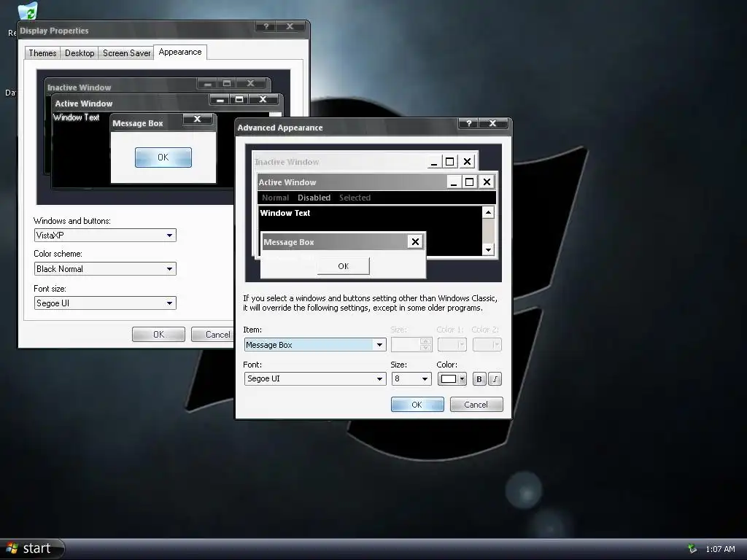Confirm with OK in Advanced Appearance

[417, 404]
